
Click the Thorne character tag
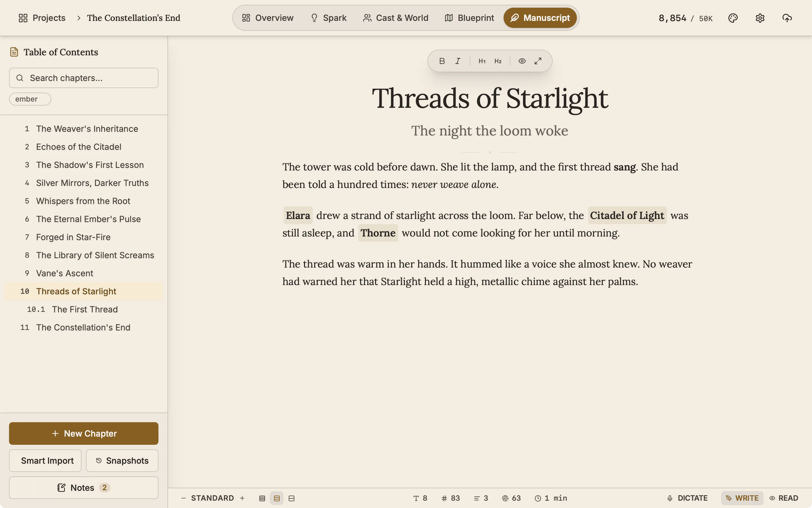pyautogui.click(x=378, y=233)
